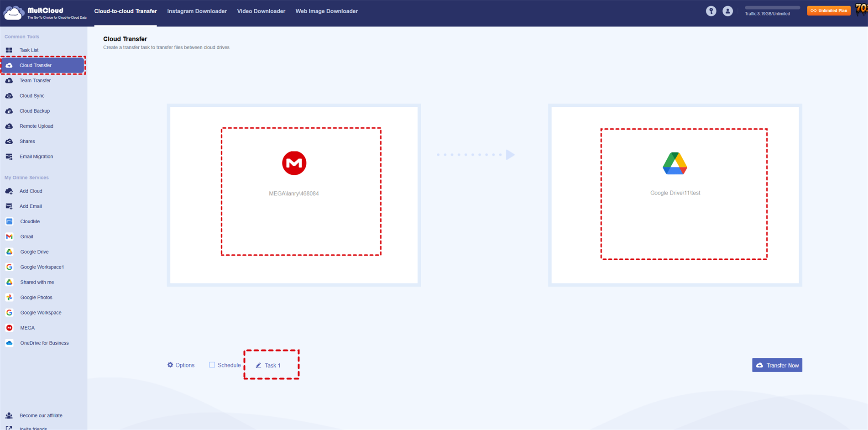This screenshot has height=430, width=868.
Task: Click the Add Email icon
Action: [9, 206]
